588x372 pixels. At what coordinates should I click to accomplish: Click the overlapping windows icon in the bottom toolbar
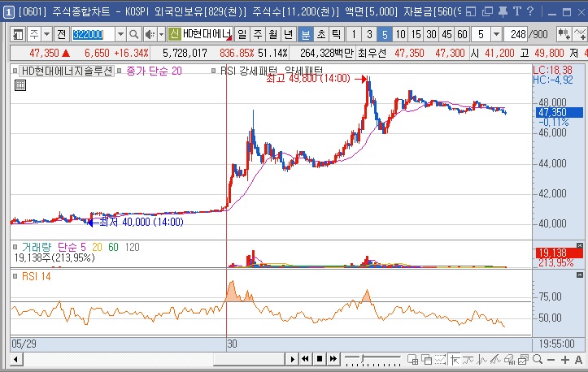pos(426,360)
